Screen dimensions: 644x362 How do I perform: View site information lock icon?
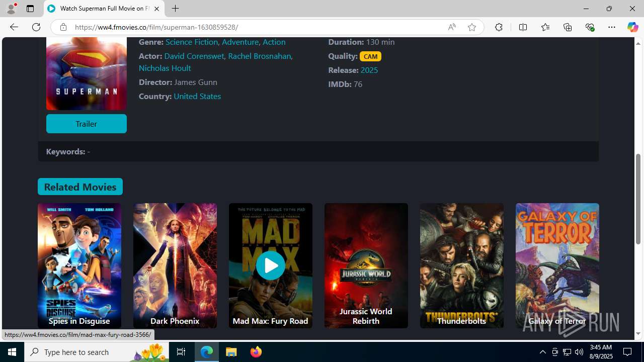(63, 27)
